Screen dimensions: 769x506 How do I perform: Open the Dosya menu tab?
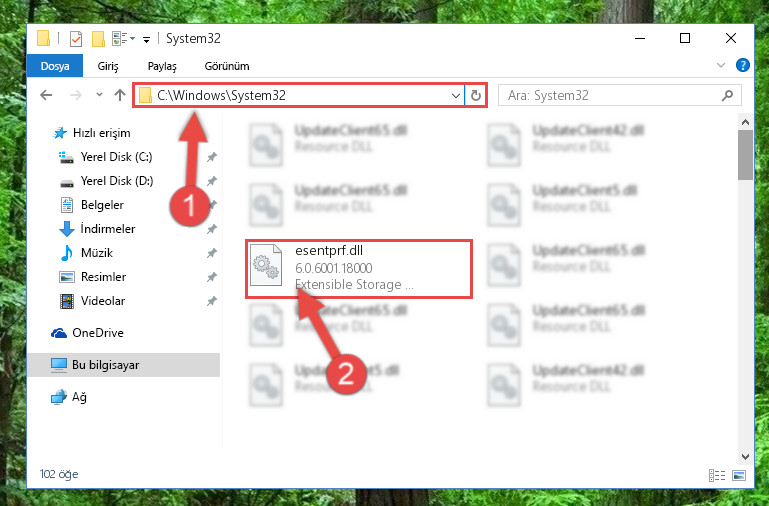tap(55, 66)
